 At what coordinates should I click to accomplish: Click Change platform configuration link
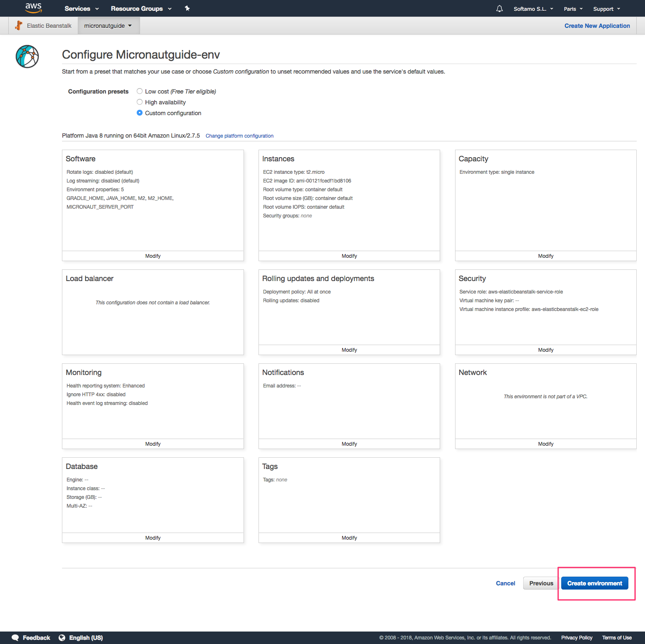point(239,136)
